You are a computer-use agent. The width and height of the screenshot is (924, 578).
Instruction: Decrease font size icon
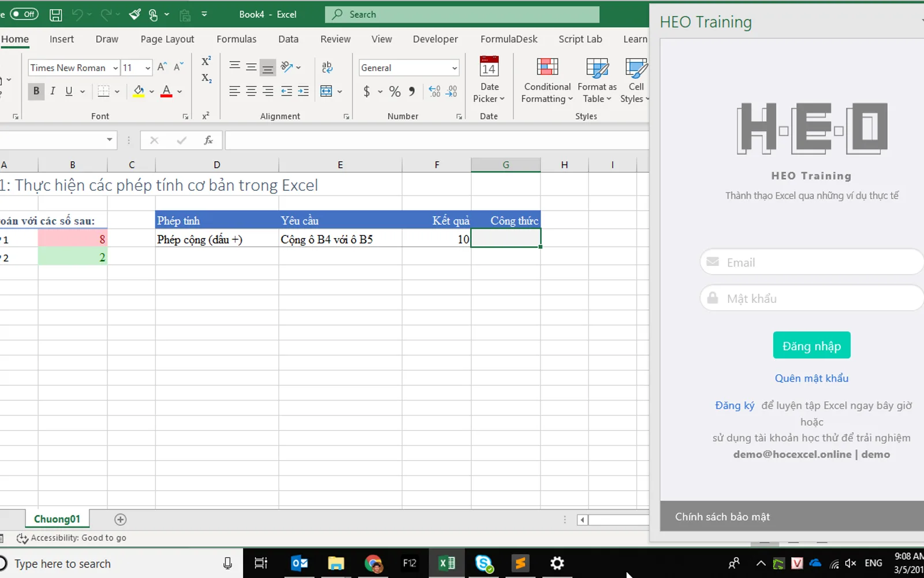tap(178, 67)
